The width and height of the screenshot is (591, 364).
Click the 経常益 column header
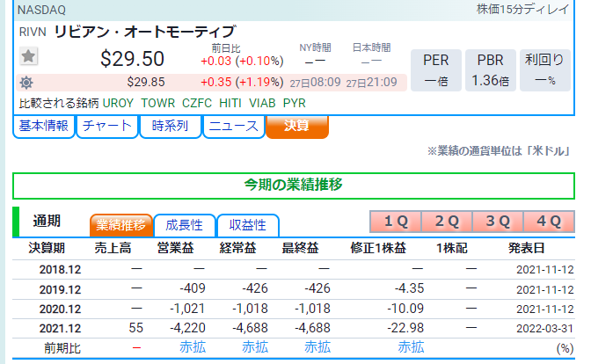[x=237, y=248]
